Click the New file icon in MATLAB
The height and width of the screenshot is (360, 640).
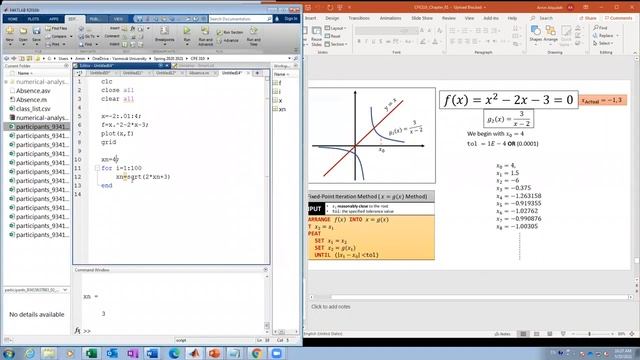coord(10,31)
